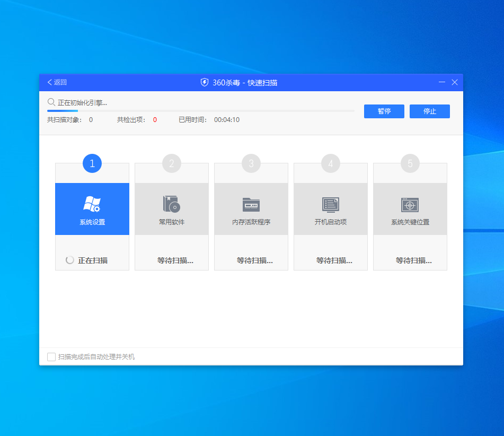Image resolution: width=504 pixels, height=436 pixels.
Task: Select step number 1 circle
Action: [x=92, y=163]
